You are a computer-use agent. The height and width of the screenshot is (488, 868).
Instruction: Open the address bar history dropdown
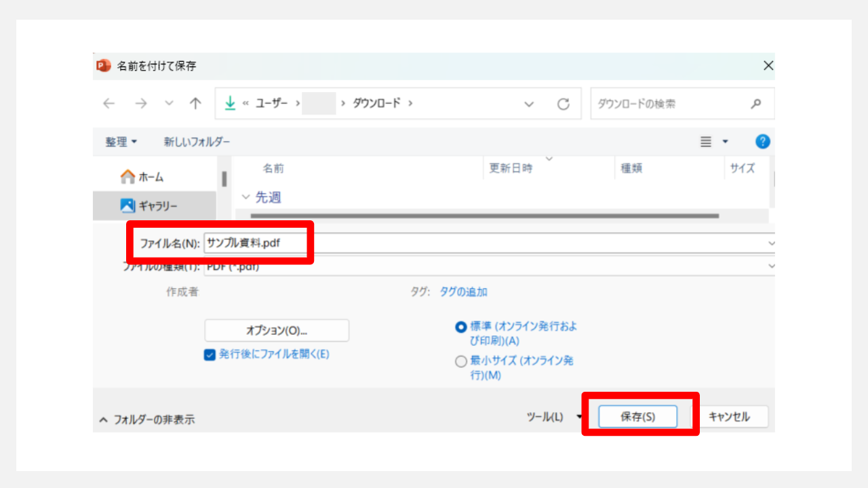click(x=530, y=104)
